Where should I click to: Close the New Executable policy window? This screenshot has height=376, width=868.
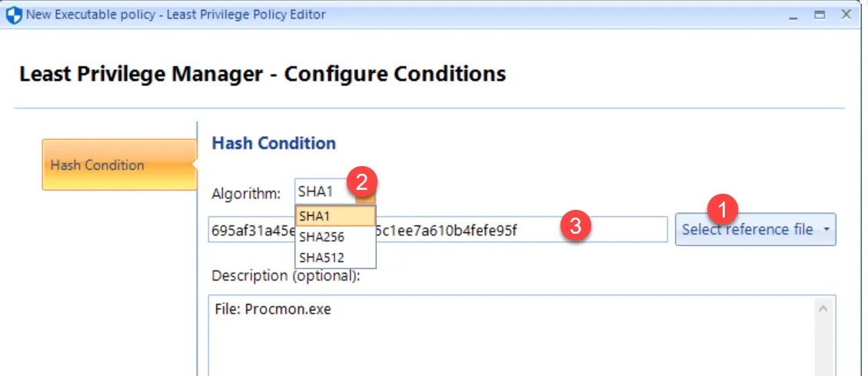click(x=846, y=15)
